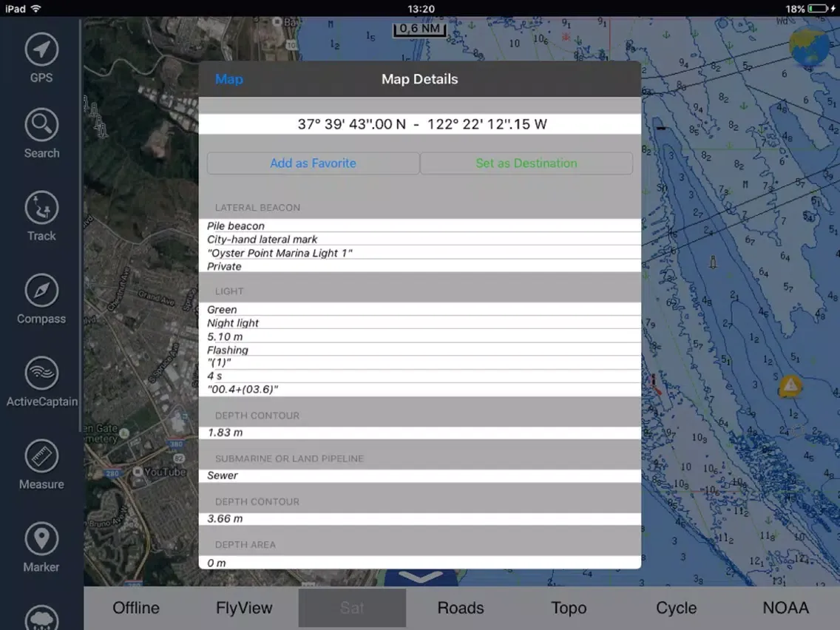Select the Measure ruler tool
The height and width of the screenshot is (630, 840).
[41, 456]
